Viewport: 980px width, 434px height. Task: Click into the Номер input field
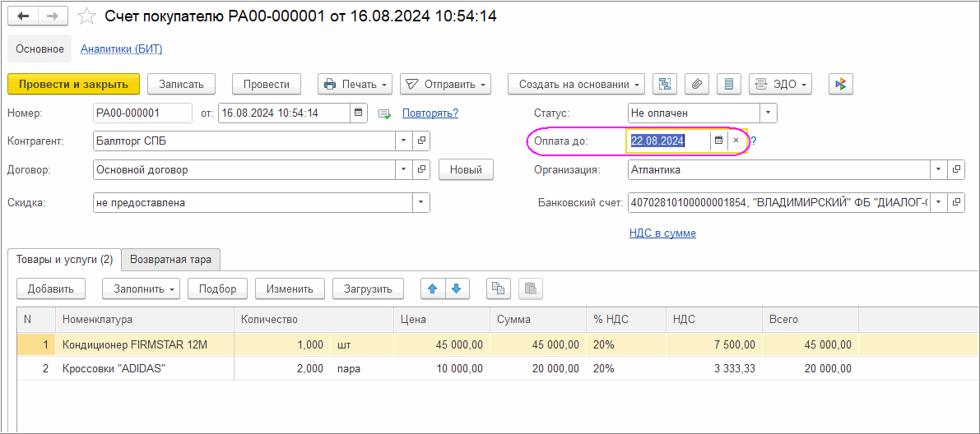tap(141, 113)
